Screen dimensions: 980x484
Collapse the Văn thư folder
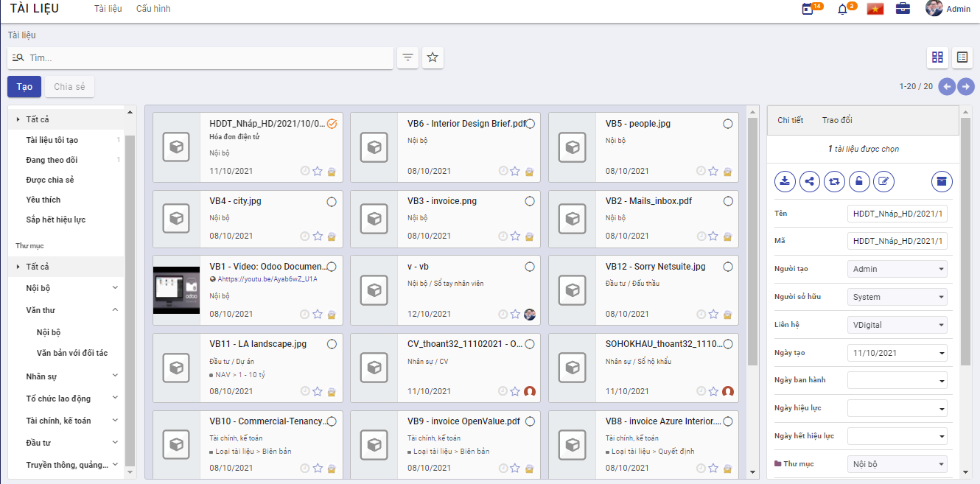pos(115,310)
